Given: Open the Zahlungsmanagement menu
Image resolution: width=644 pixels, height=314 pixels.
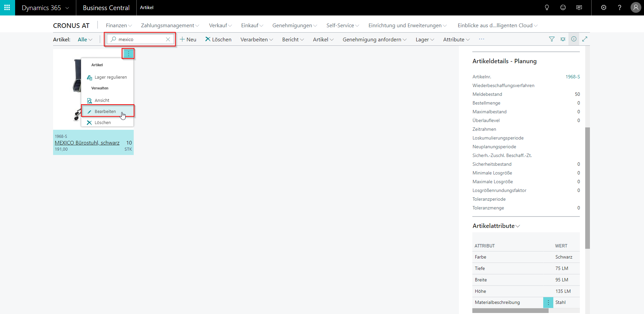Looking at the screenshot, I should pyautogui.click(x=170, y=26).
